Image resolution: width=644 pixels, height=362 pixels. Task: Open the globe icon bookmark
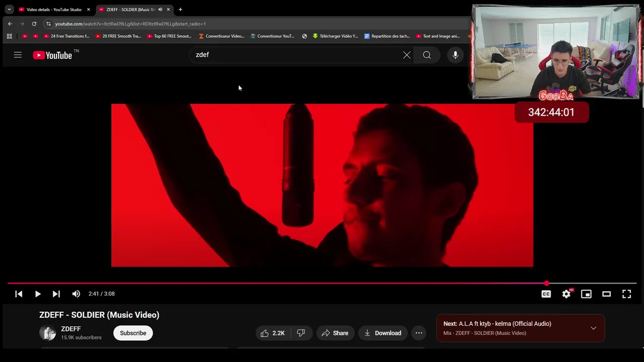(304, 36)
